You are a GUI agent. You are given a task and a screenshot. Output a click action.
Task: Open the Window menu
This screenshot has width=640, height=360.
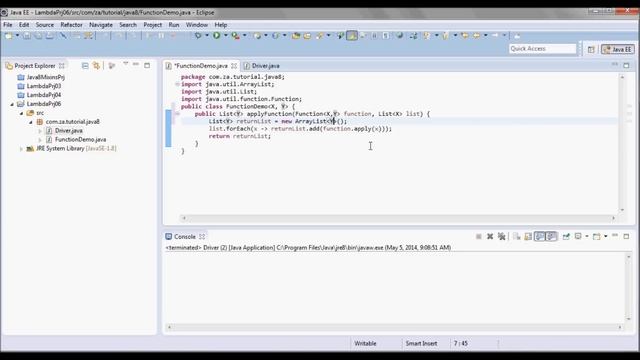[197, 25]
